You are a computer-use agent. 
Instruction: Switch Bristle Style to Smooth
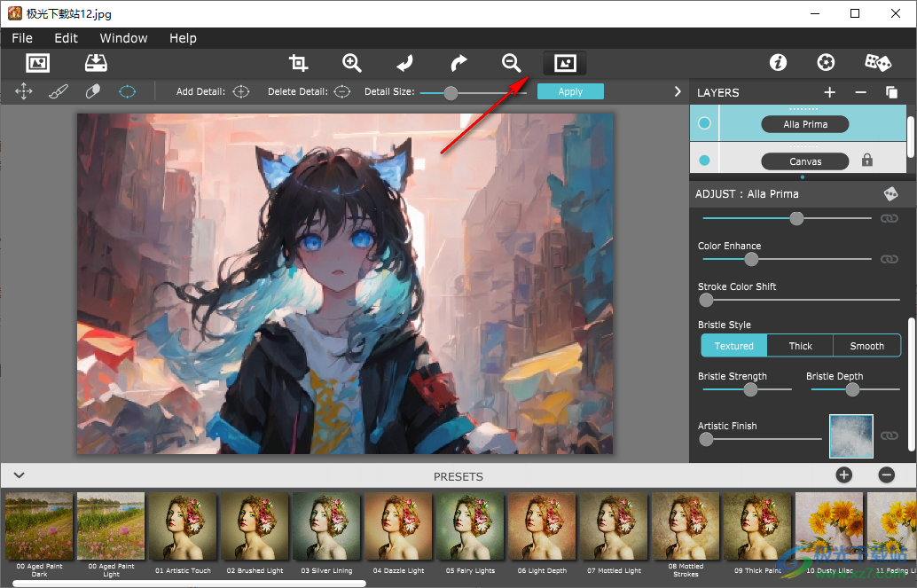866,345
